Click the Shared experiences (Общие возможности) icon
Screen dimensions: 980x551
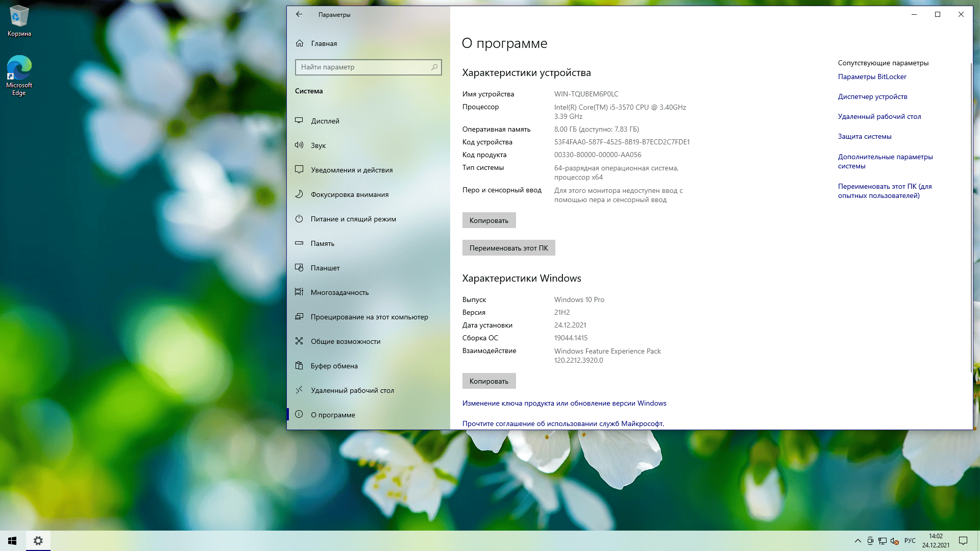click(x=299, y=341)
